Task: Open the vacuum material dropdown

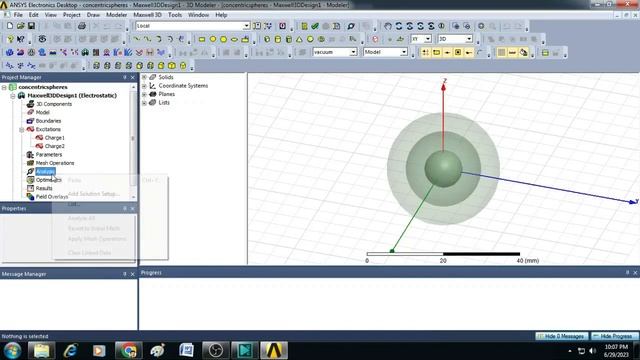Action: (353, 52)
